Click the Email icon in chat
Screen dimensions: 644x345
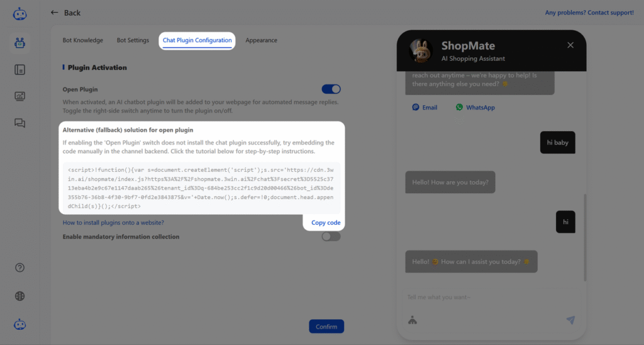click(x=416, y=107)
